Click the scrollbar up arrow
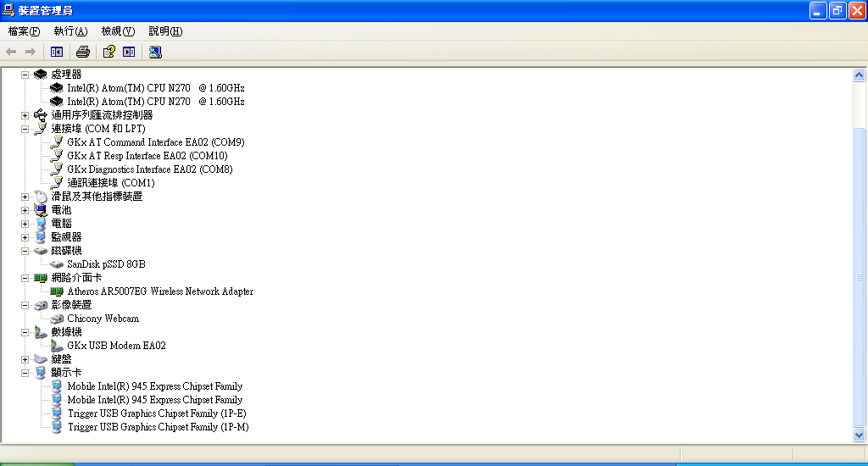The width and height of the screenshot is (868, 466). tap(860, 75)
